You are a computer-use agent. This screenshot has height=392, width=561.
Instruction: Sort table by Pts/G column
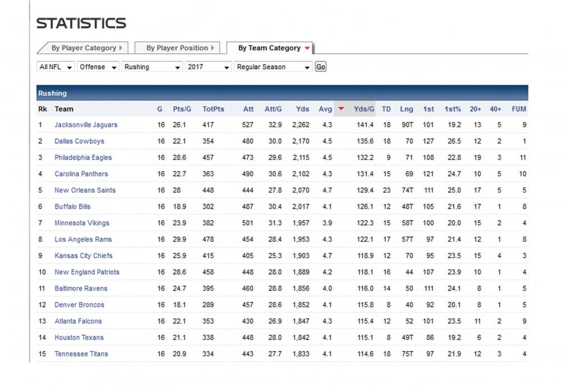coord(182,109)
